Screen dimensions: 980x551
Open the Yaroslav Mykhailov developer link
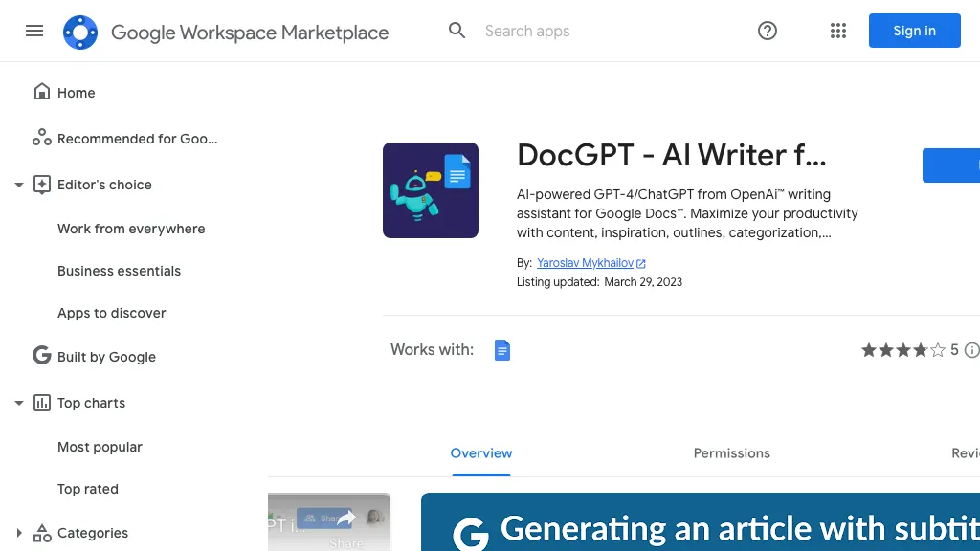586,263
